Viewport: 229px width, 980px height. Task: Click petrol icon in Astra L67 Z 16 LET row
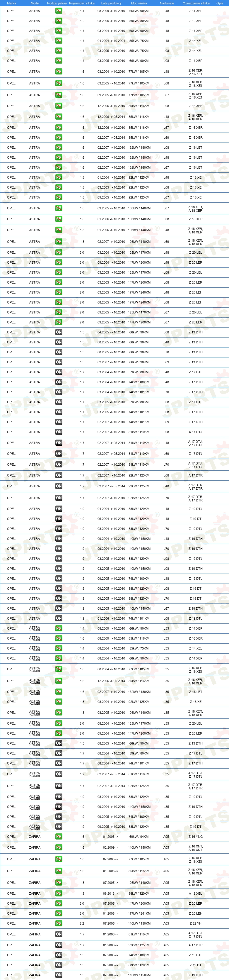tap(59, 167)
